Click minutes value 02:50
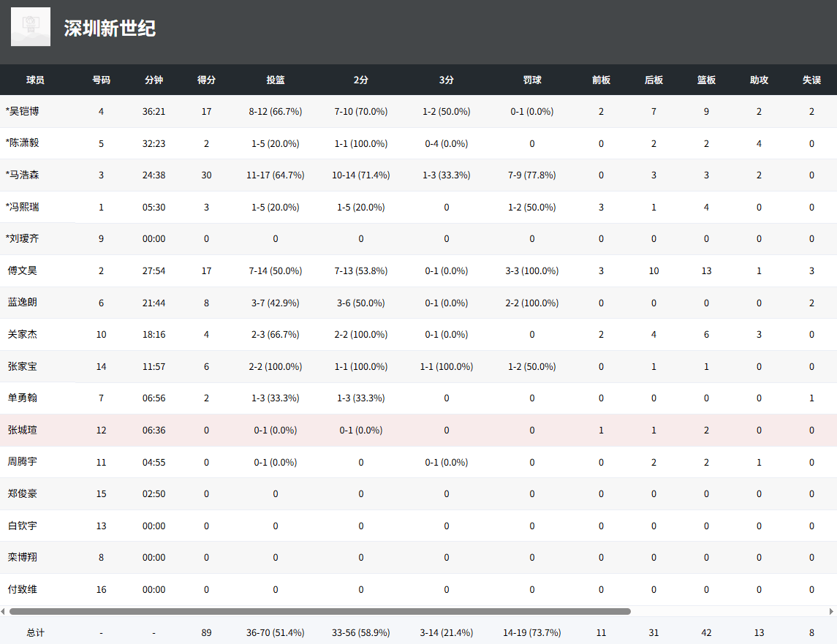The width and height of the screenshot is (837, 644). click(x=154, y=494)
